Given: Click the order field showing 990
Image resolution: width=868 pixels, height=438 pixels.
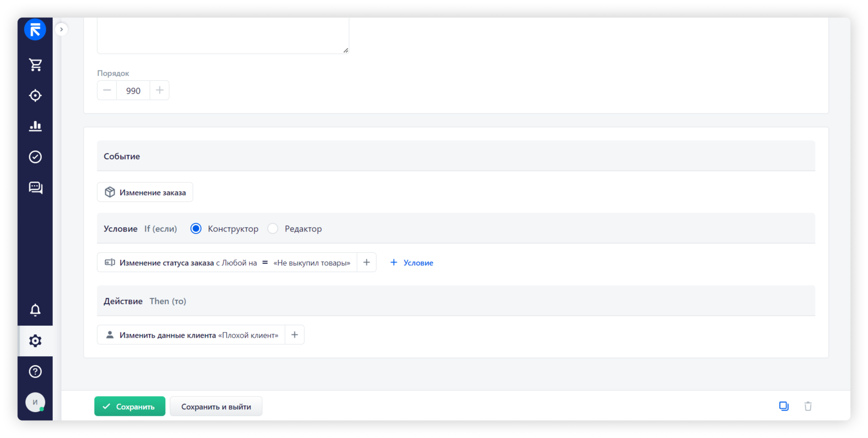Looking at the screenshot, I should point(133,90).
